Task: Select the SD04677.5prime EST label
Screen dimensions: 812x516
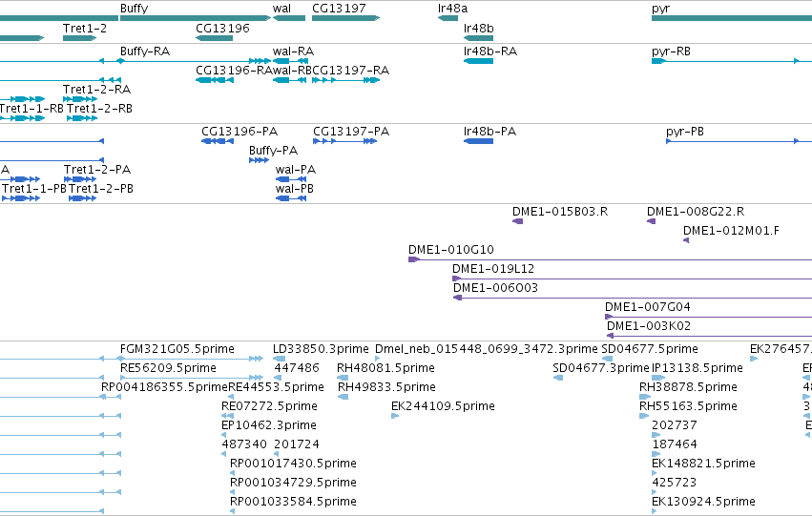Action: (x=650, y=349)
